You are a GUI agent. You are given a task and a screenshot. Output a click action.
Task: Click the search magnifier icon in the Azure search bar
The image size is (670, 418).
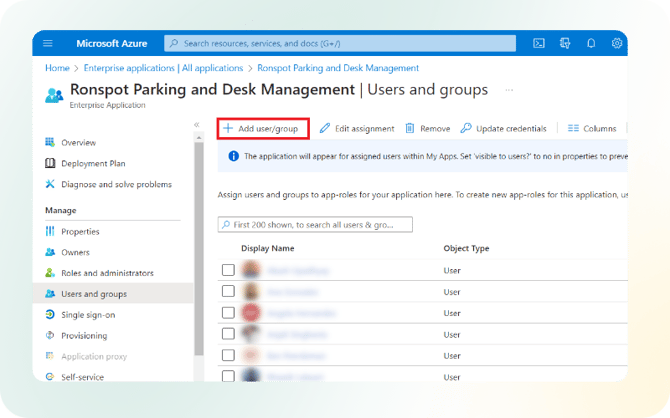pos(174,43)
